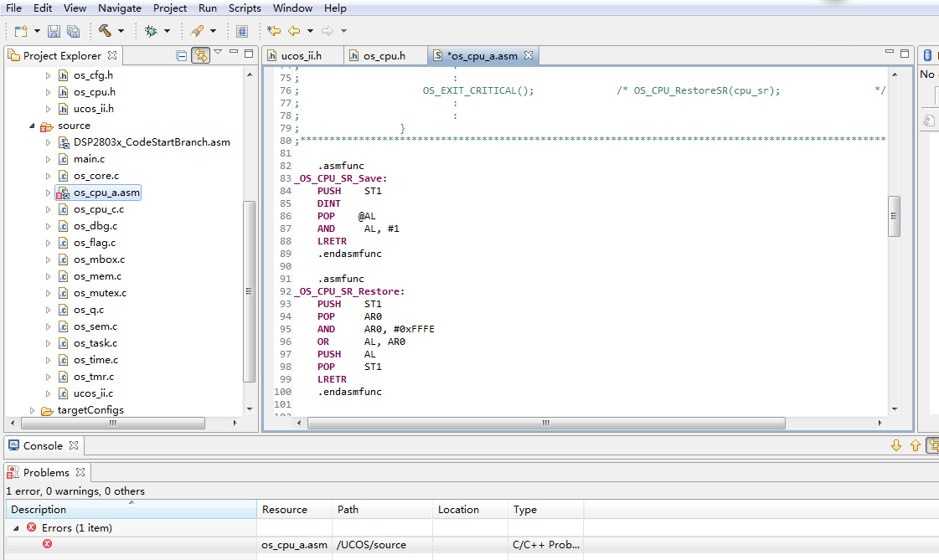Collapse the source folder in tree
The width and height of the screenshot is (939, 560).
(33, 126)
